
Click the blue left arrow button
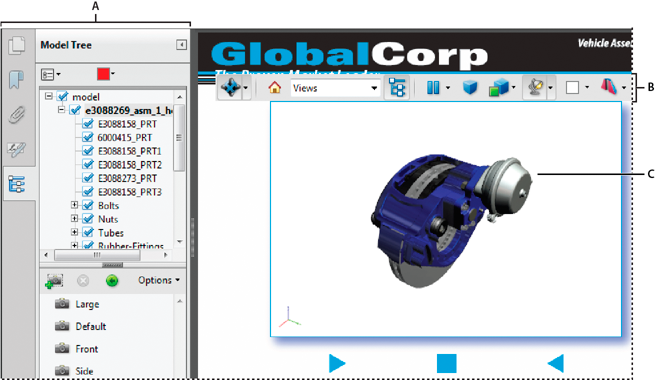pyautogui.click(x=556, y=363)
